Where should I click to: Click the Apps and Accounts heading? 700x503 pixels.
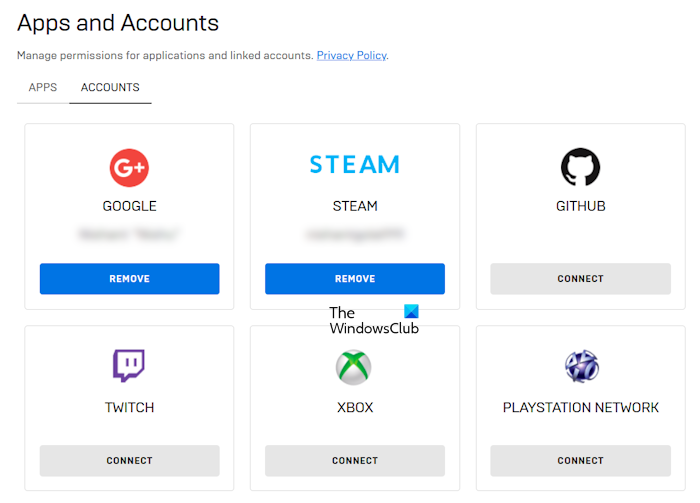click(118, 22)
